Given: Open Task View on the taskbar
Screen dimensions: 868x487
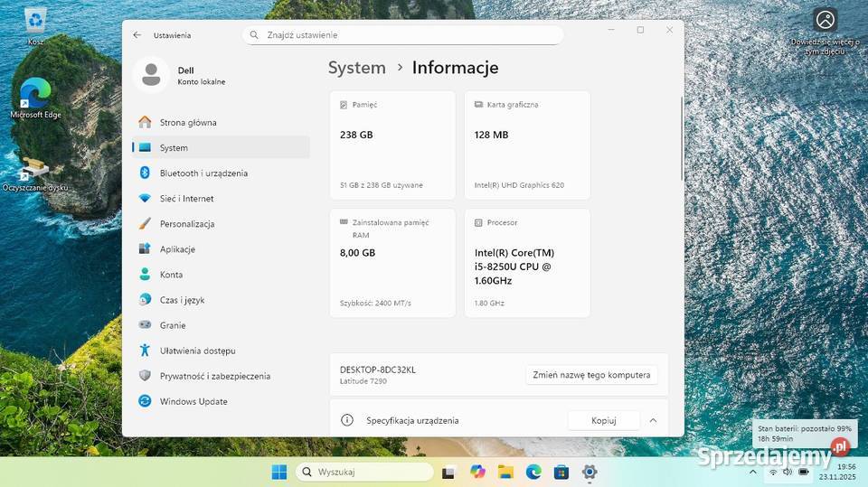Looking at the screenshot, I should [448, 472].
